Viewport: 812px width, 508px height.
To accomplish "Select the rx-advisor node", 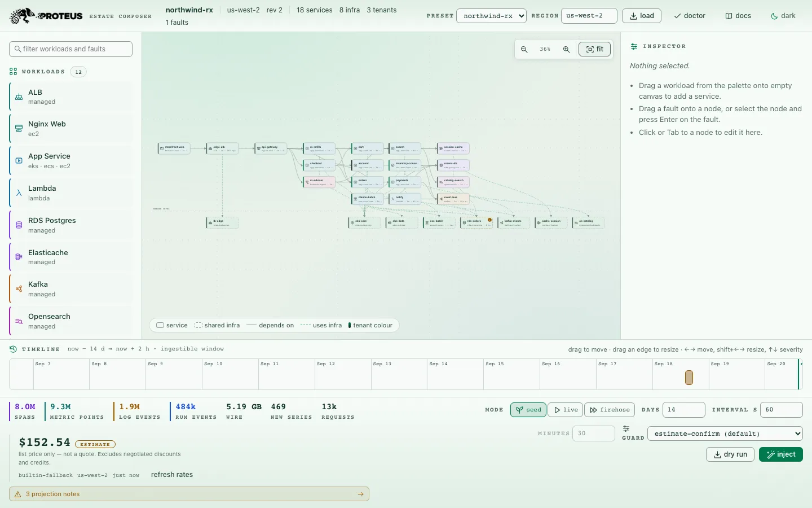I will [x=319, y=182].
